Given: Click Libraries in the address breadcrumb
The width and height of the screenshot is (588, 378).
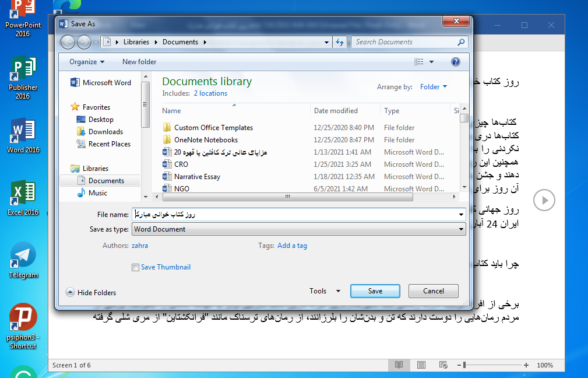Looking at the screenshot, I should pos(136,42).
